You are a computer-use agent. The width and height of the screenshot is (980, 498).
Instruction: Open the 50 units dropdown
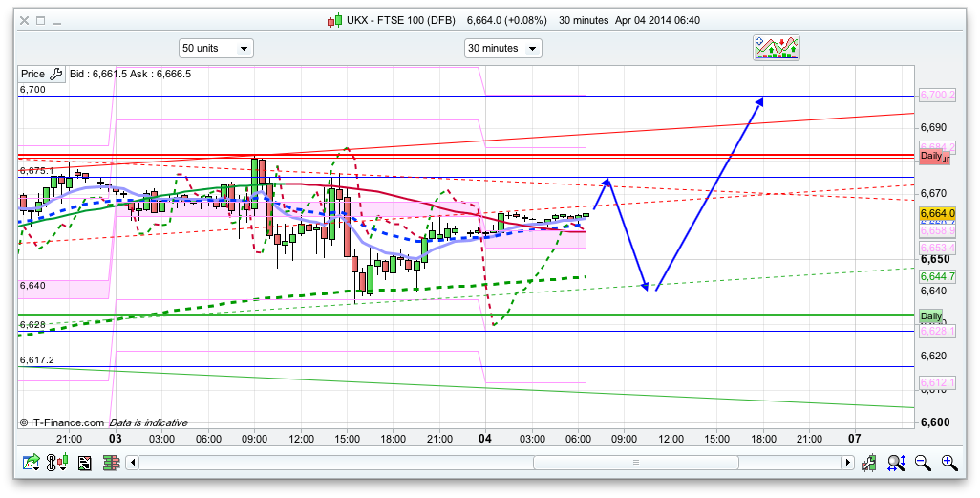[x=216, y=48]
